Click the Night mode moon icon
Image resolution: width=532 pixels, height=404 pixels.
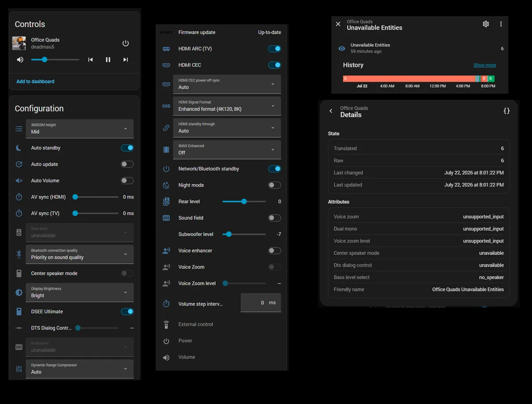(166, 185)
